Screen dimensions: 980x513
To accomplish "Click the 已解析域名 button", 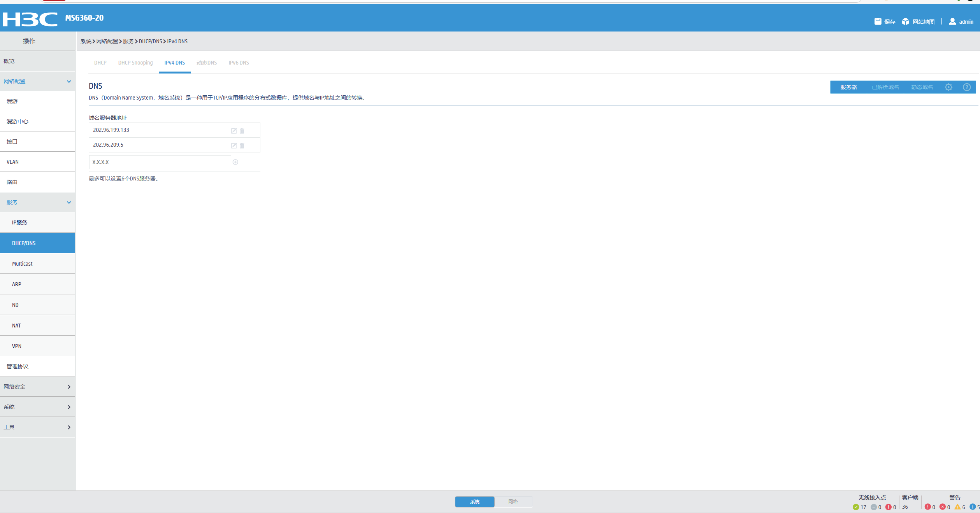I will pyautogui.click(x=885, y=87).
